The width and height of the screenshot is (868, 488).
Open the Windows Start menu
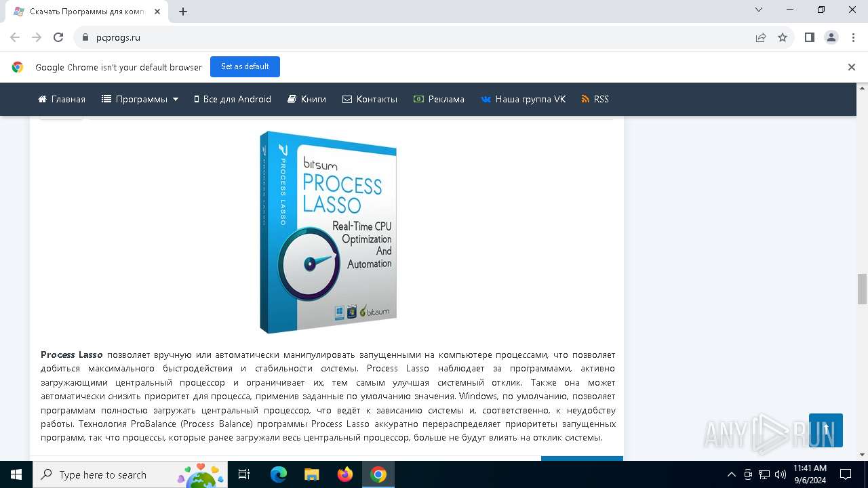(x=16, y=474)
